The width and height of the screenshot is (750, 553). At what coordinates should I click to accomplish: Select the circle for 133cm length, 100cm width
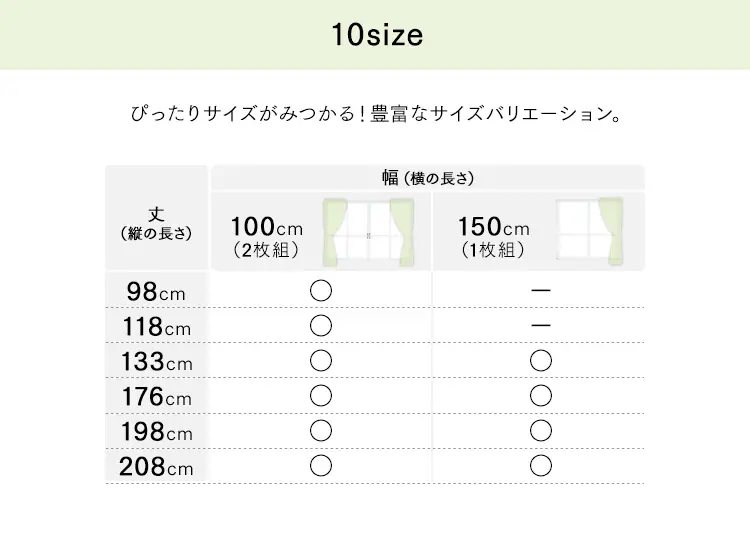point(321,361)
